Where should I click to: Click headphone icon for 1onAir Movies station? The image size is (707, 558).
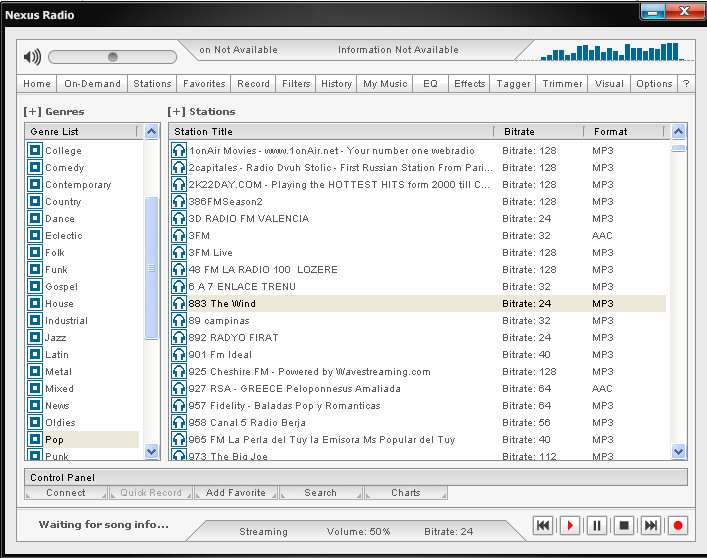point(179,151)
